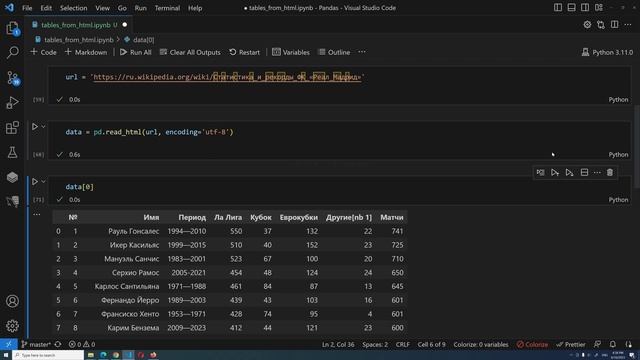Image resolution: width=640 pixels, height=360 pixels.
Task: Click inside the url assignment code cell
Action: (x=339, y=78)
